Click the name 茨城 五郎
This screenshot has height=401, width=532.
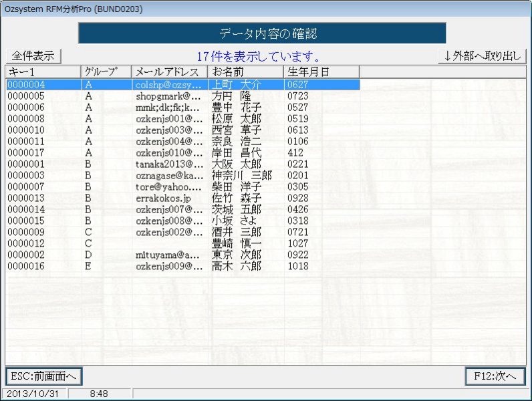(237, 209)
